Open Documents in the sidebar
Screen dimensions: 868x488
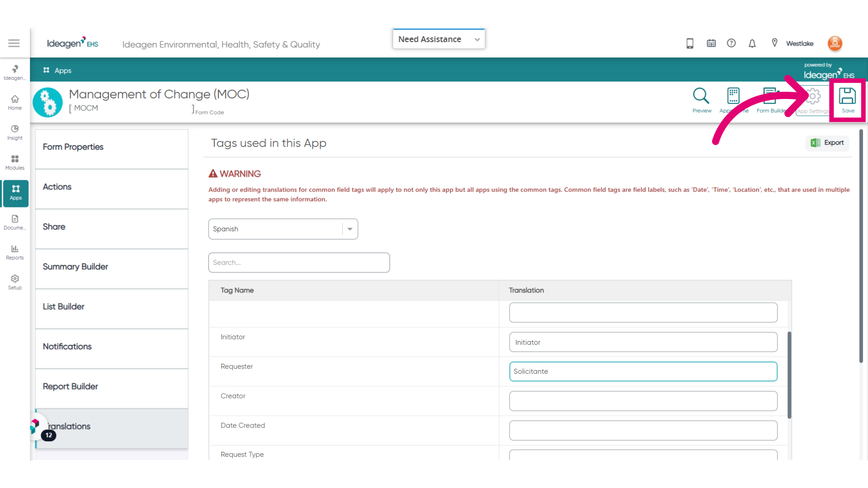pyautogui.click(x=15, y=222)
